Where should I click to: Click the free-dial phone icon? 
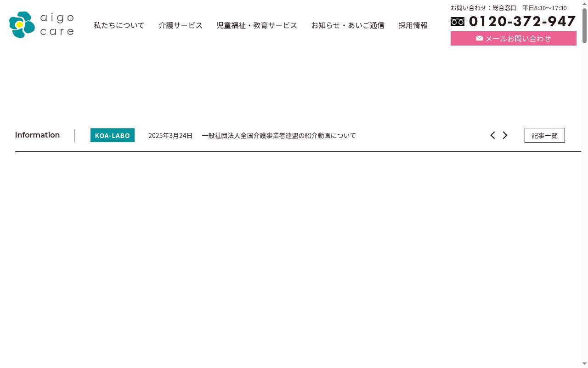coord(458,22)
